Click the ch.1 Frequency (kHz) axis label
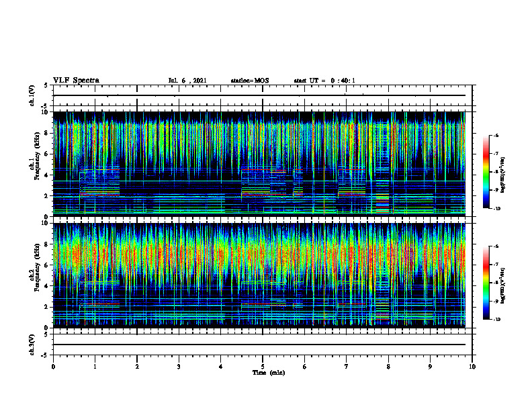This screenshot has height=411, width=532. 37,156
